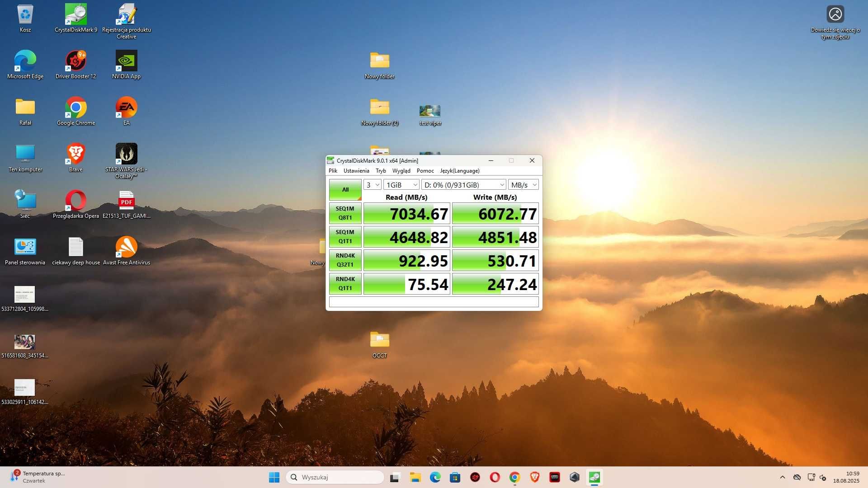Select the Brave desktop shortcut

[76, 158]
